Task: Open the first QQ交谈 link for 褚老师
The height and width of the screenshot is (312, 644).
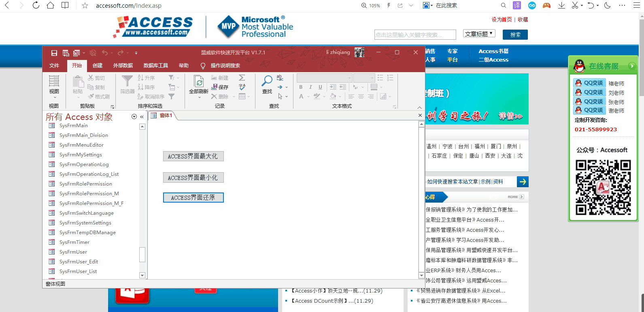Action: pos(589,83)
